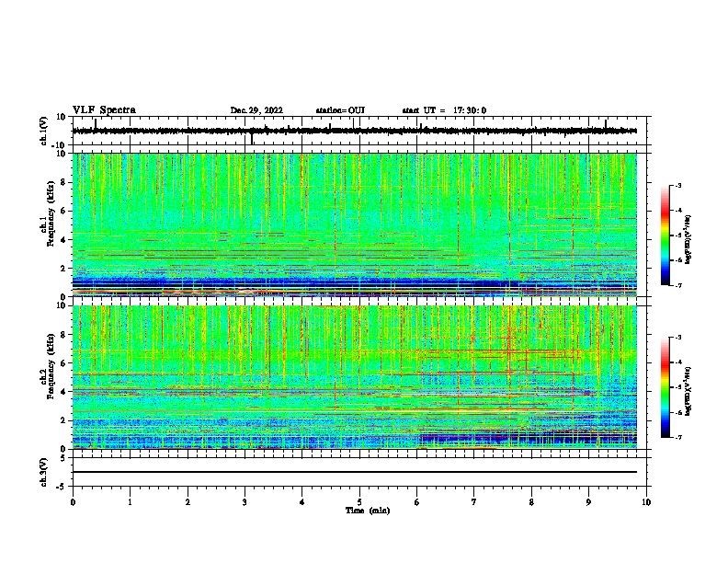Viewport: 728px width, 563px height.
Task: Click the "VLF Spectra" title text
Action: 104,110
